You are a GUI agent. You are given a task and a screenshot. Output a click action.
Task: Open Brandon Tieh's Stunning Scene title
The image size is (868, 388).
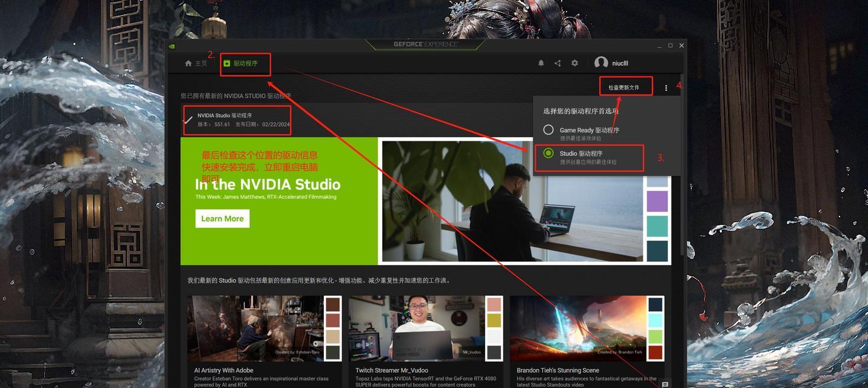point(558,370)
